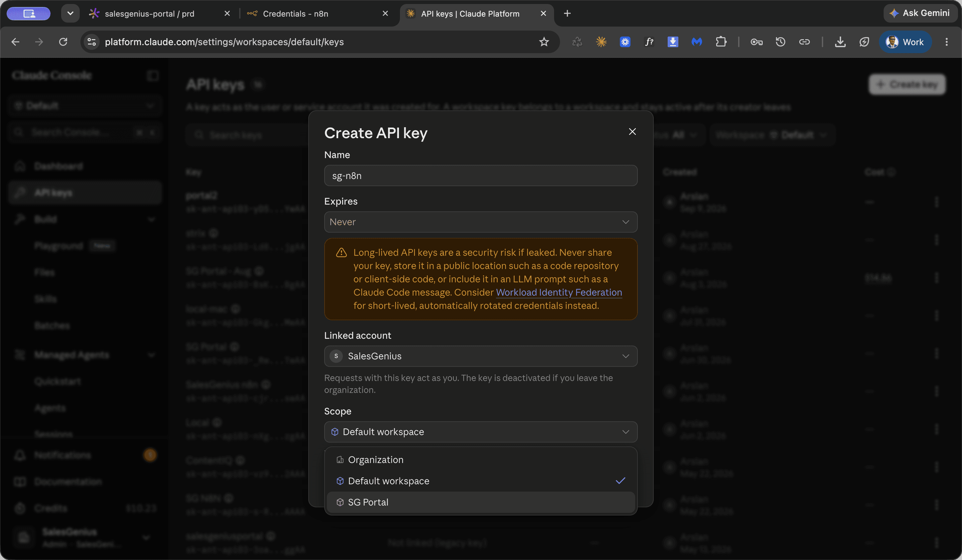Click the SalesGenius avatar in Linked account

pyautogui.click(x=336, y=356)
